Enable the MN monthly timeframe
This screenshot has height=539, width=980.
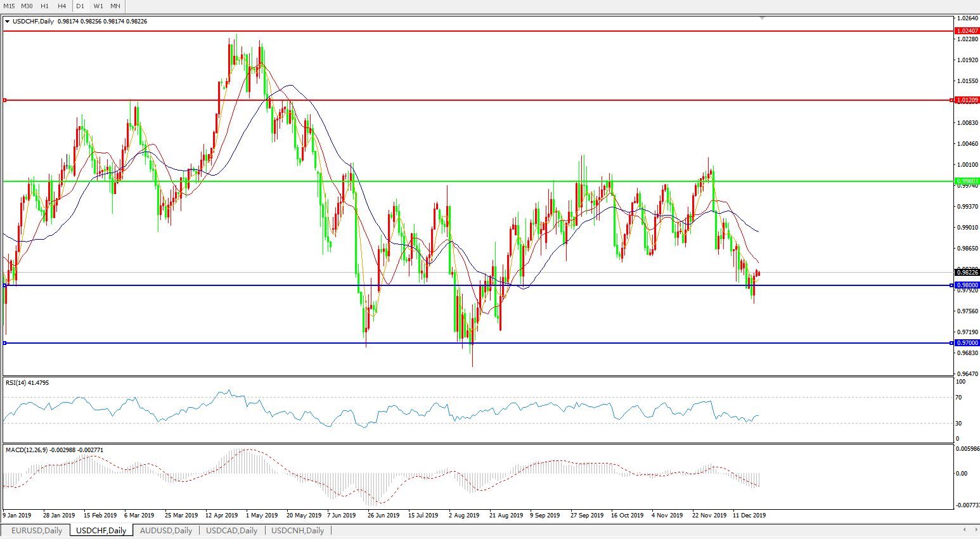tap(115, 6)
